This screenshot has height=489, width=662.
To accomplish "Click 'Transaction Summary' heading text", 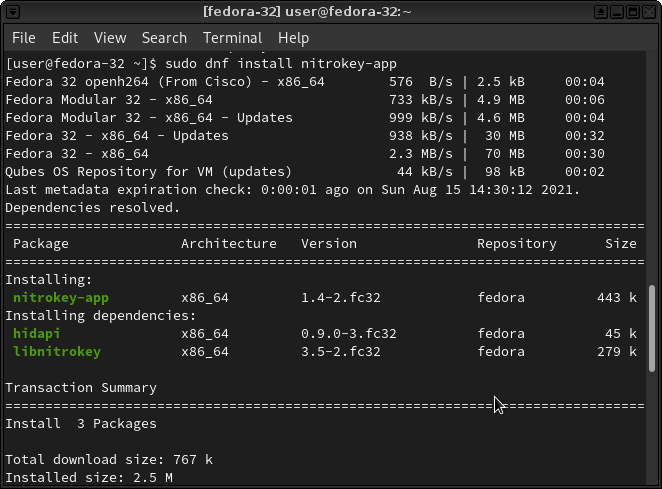I will tap(81, 388).
